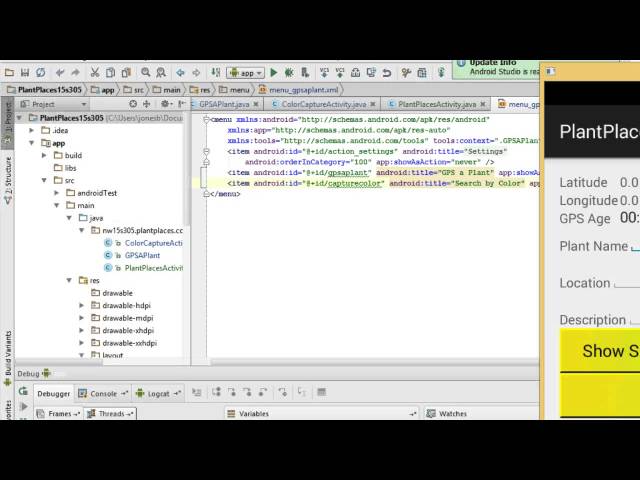The image size is (640, 480).
Task: Collapse the main folder
Action: click(57, 205)
